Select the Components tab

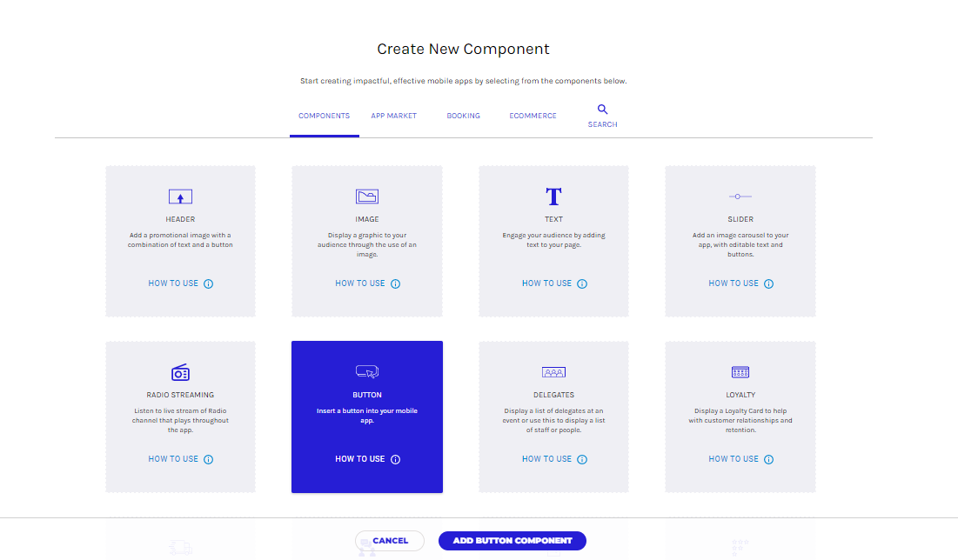[x=324, y=116]
